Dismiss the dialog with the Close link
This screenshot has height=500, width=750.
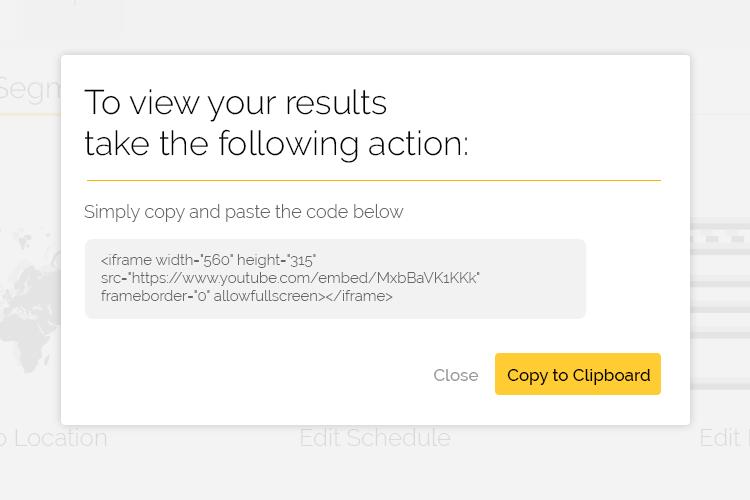coord(456,375)
